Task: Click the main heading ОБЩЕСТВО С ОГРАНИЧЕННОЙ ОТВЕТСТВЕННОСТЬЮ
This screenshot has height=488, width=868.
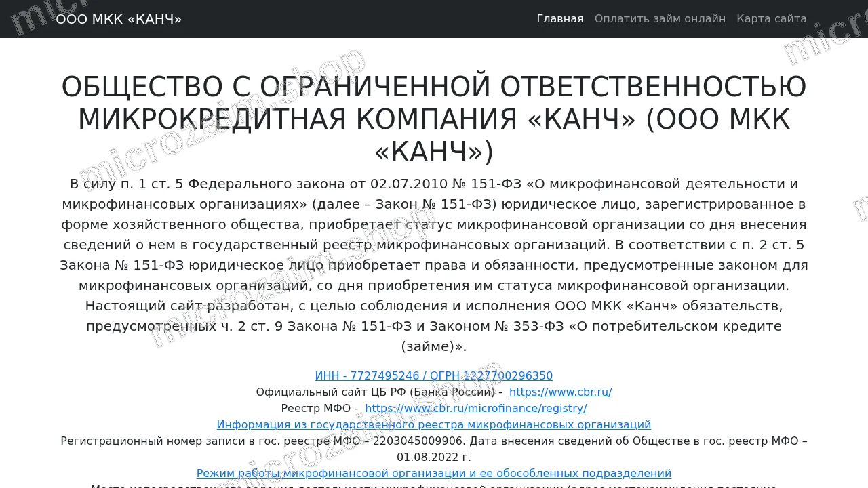Action: coord(434,119)
